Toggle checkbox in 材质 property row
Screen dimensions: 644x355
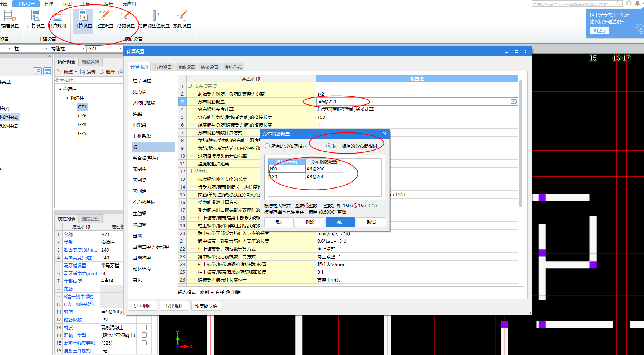[144, 327]
